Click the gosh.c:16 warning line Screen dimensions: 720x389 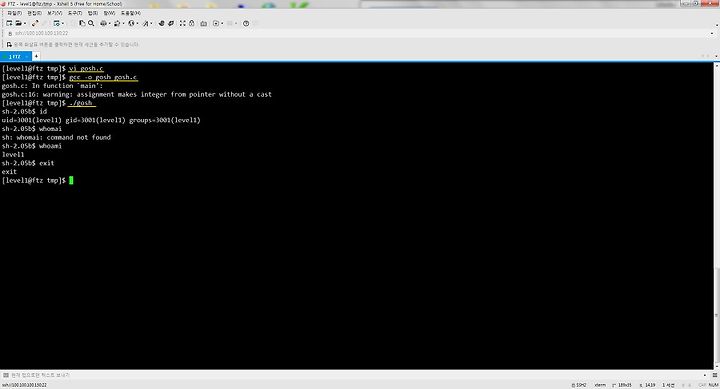click(x=136, y=95)
